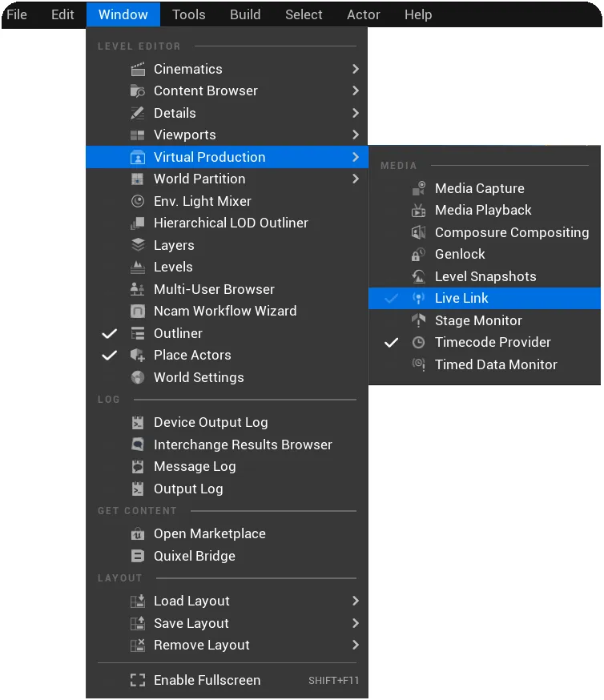Viewport: 604px width, 700px height.
Task: Click the Level Snapshots icon
Action: pyautogui.click(x=418, y=276)
